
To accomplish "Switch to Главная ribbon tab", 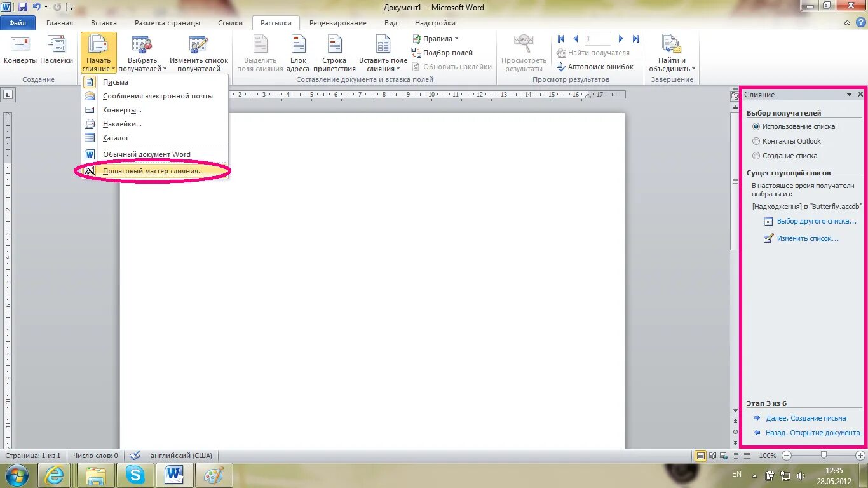I will (x=60, y=23).
